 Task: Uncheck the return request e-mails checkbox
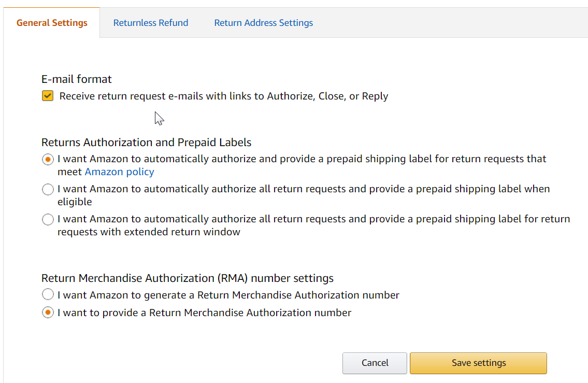click(48, 96)
